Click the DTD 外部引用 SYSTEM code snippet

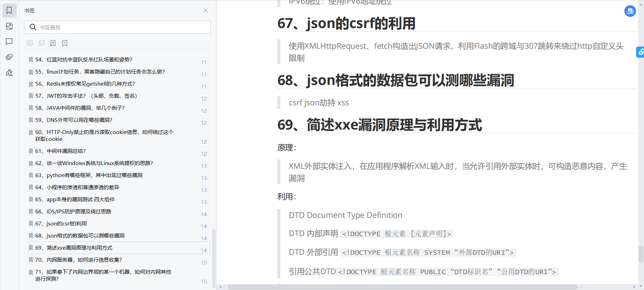[x=428, y=252]
